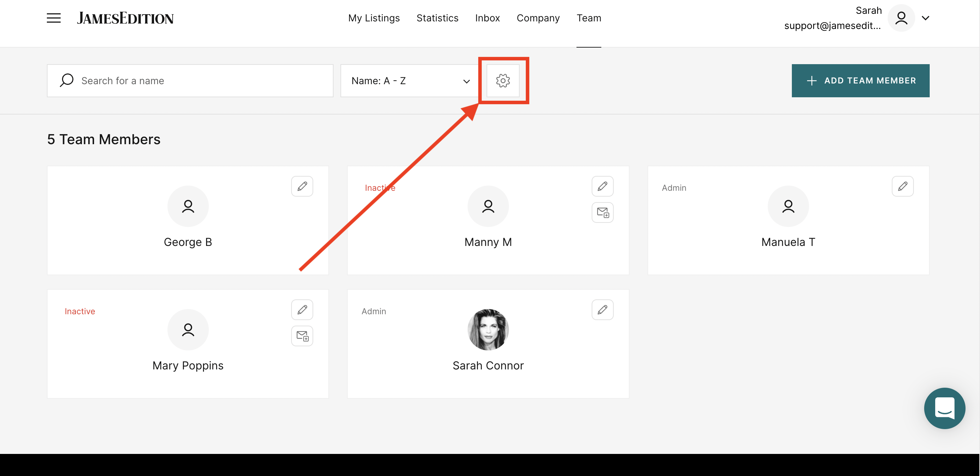Click the search magnifier icon

pyautogui.click(x=67, y=80)
